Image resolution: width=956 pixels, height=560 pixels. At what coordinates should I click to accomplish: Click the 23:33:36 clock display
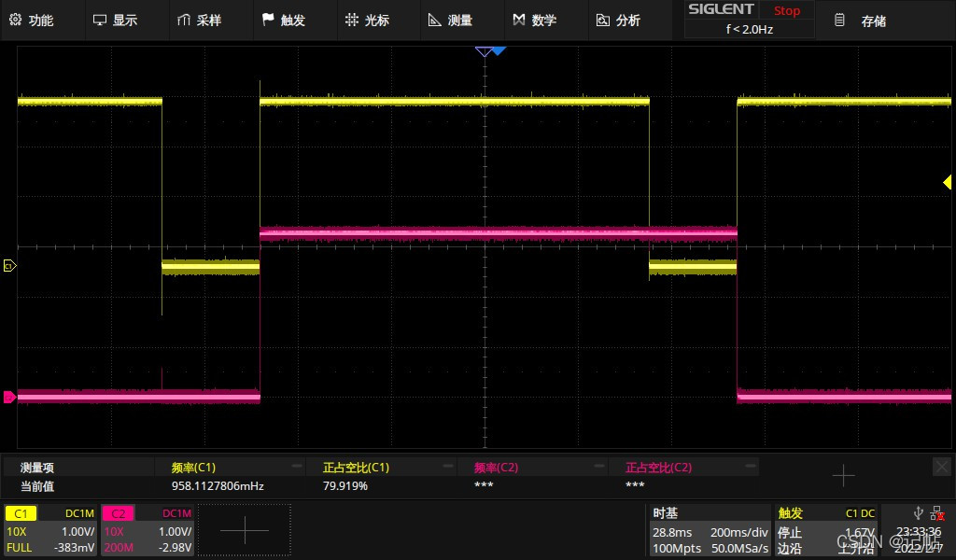[x=918, y=531]
